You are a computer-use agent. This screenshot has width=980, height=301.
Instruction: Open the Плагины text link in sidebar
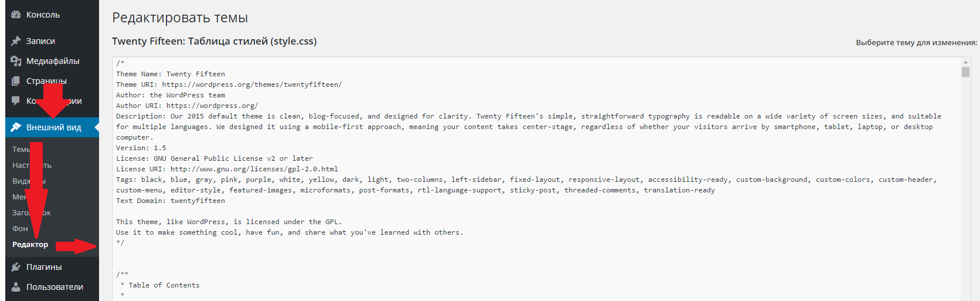[44, 267]
